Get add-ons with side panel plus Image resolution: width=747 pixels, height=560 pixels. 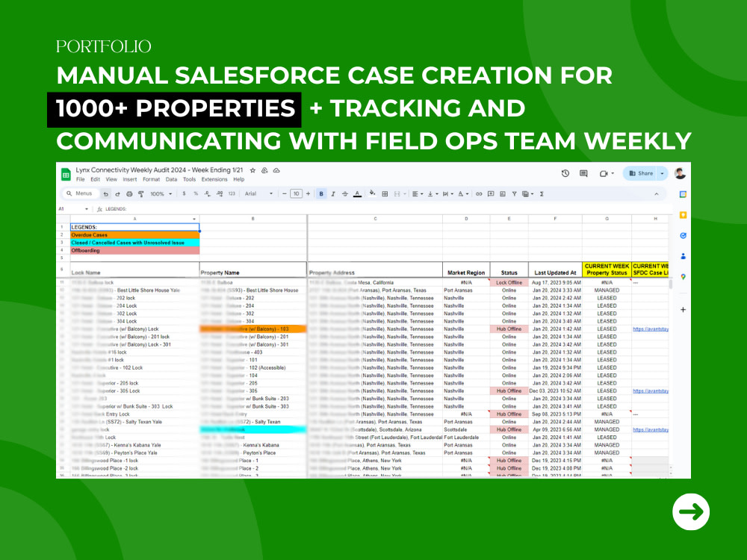point(683,310)
